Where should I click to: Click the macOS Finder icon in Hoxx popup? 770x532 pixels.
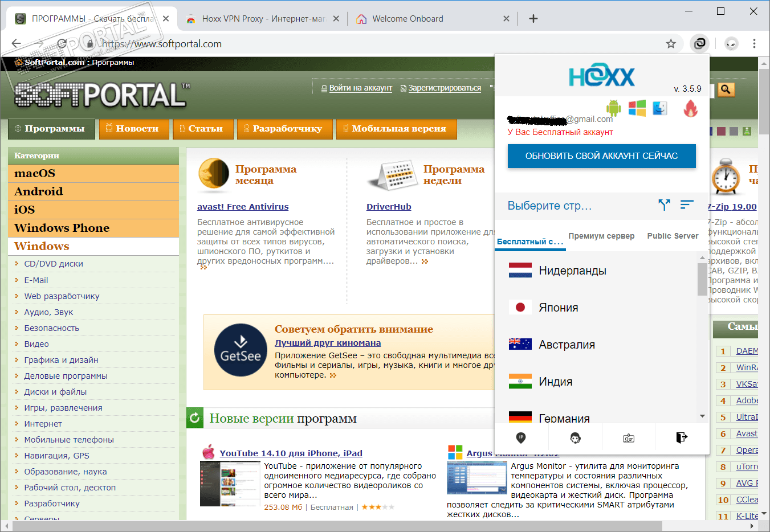tap(660, 108)
